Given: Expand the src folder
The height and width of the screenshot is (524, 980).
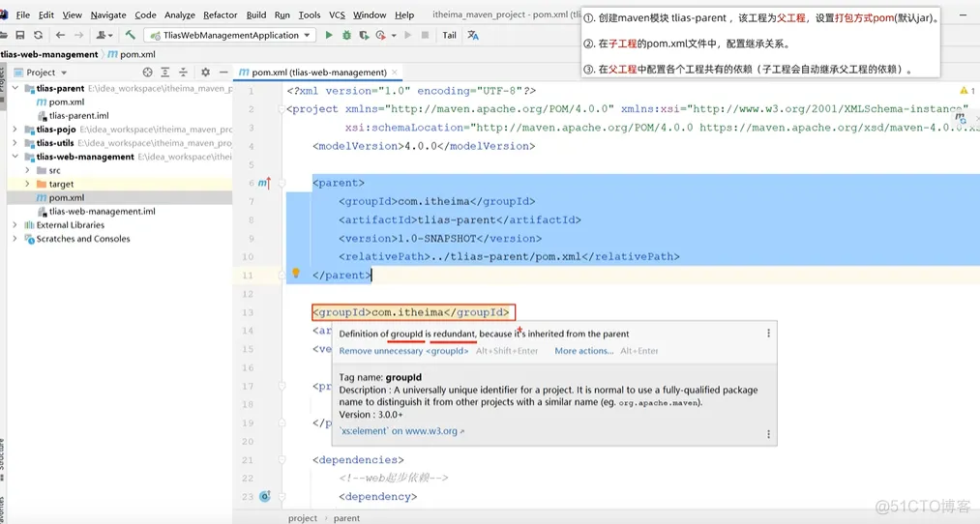Looking at the screenshot, I should tap(27, 170).
